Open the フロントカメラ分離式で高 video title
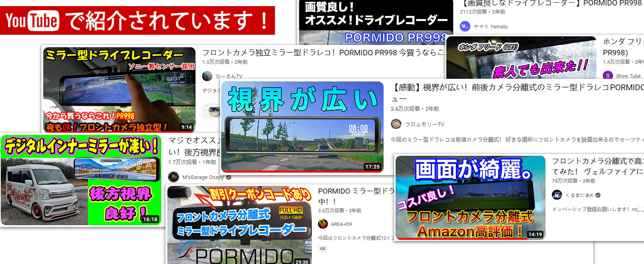The image size is (644, 264). [598, 166]
